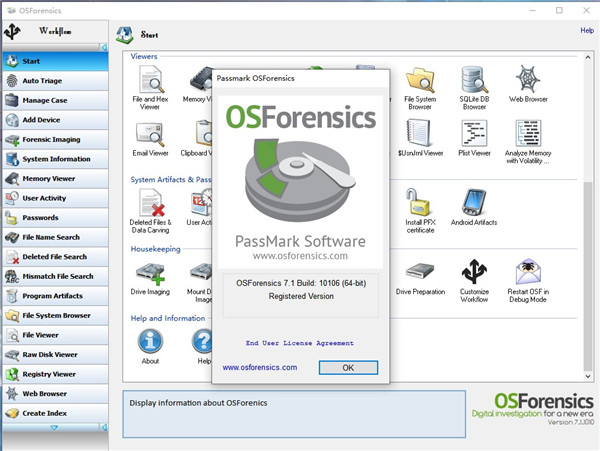The image size is (600, 451).
Task: Open the $UsnJrnl Viewer icon
Action: [x=420, y=134]
